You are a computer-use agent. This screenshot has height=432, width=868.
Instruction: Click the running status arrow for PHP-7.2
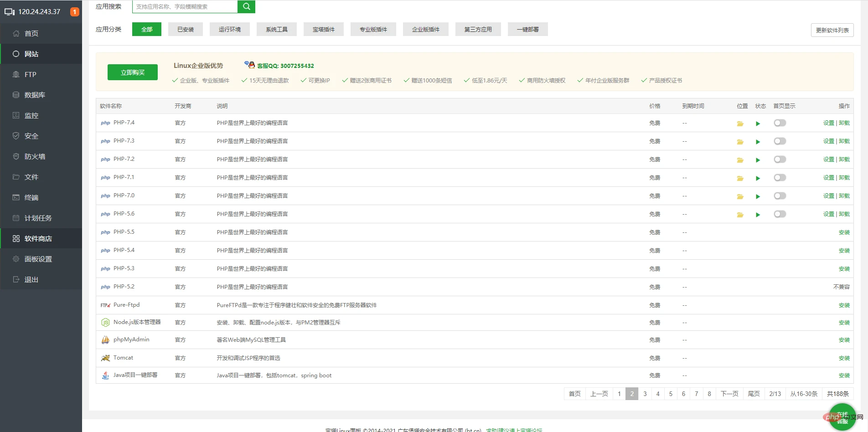(x=758, y=160)
